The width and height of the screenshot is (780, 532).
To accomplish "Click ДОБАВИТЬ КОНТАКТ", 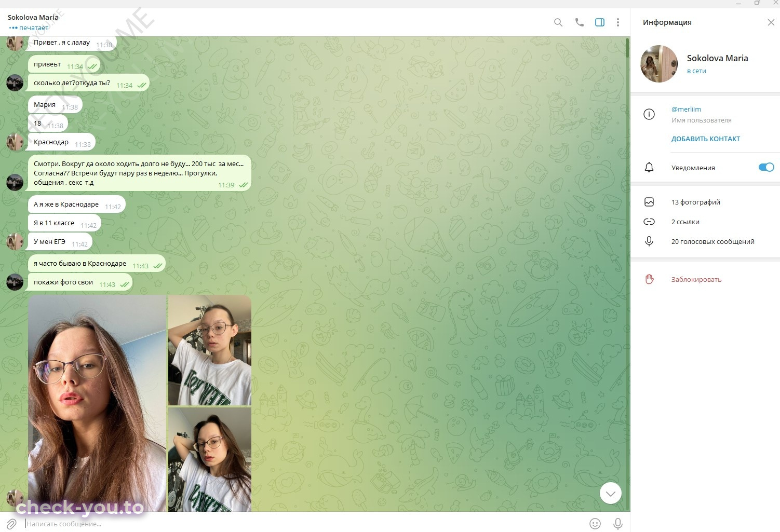I will 706,139.
